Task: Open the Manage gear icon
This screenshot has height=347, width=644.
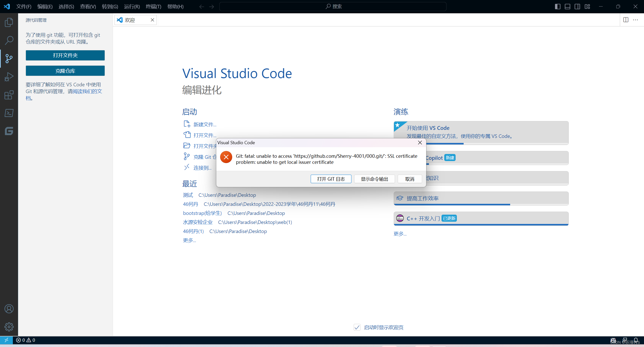Action: point(9,327)
